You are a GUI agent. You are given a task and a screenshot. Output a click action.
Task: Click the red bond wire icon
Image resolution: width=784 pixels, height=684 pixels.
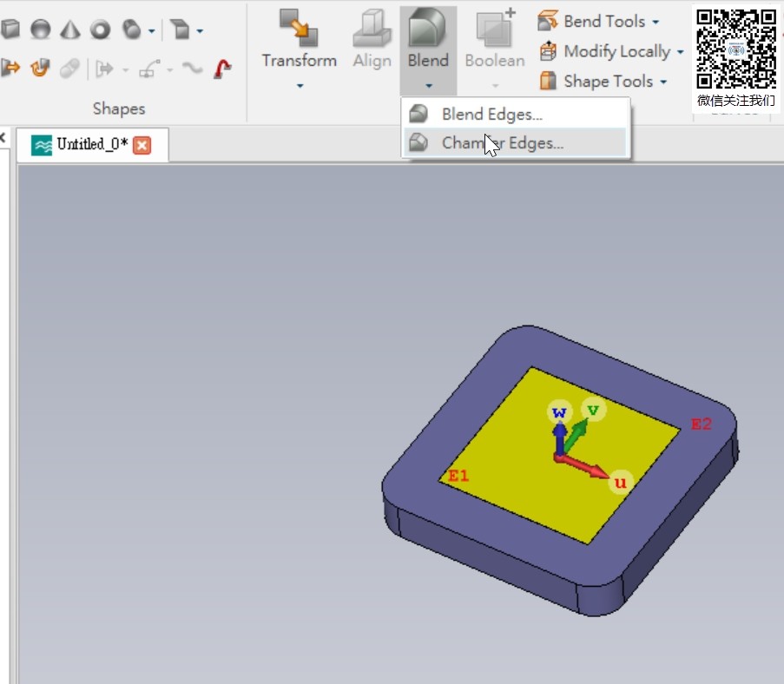(222, 68)
